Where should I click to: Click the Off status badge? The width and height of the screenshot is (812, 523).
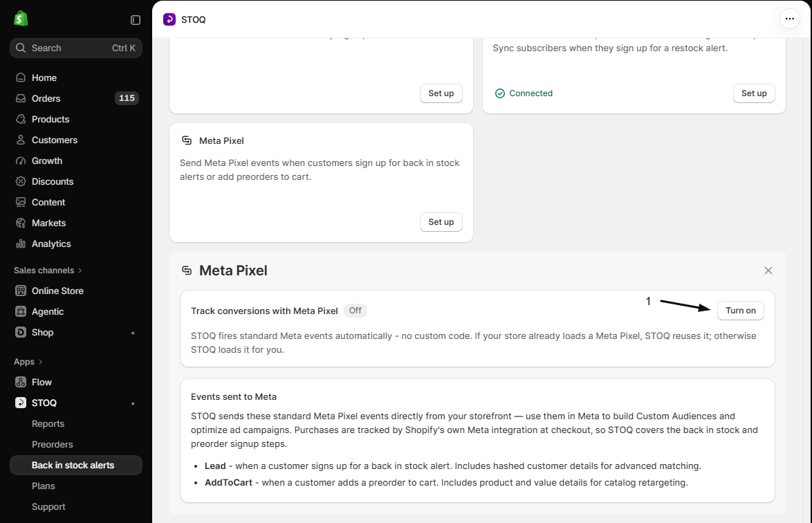356,310
